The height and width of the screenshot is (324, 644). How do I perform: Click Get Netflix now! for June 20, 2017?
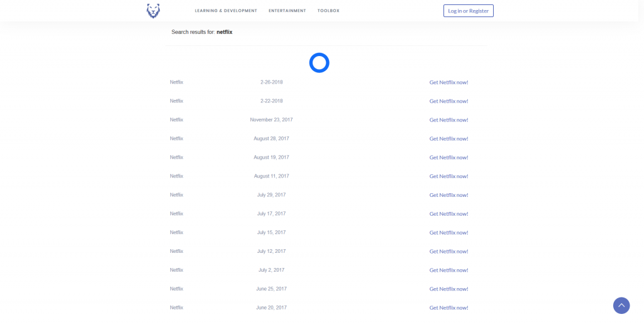(x=448, y=308)
